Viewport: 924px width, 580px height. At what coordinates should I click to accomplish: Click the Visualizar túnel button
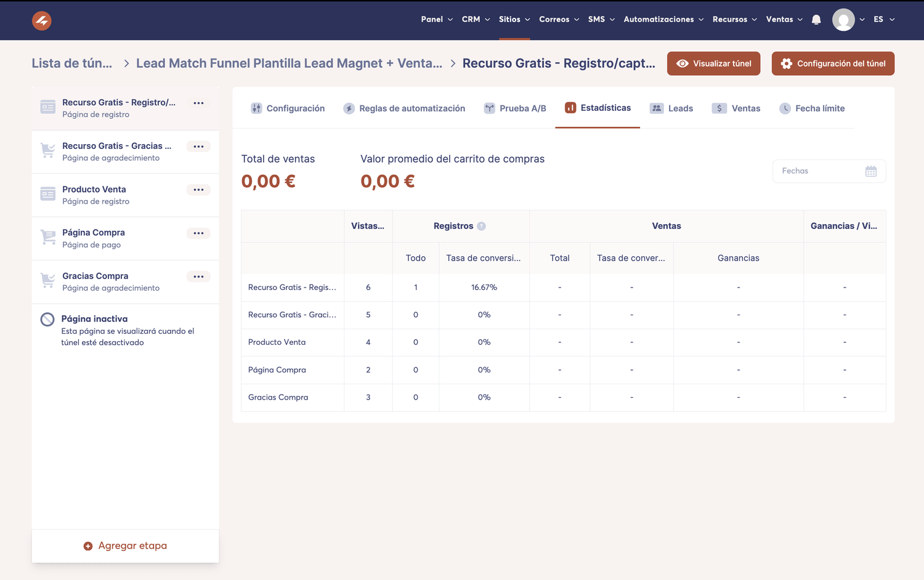click(x=713, y=63)
